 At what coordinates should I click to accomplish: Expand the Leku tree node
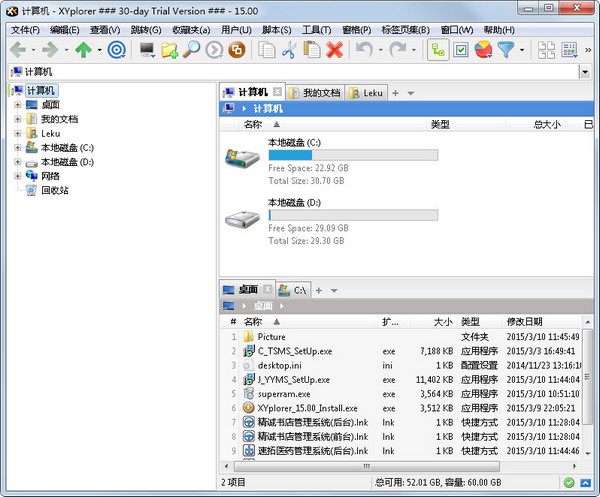pyautogui.click(x=18, y=134)
